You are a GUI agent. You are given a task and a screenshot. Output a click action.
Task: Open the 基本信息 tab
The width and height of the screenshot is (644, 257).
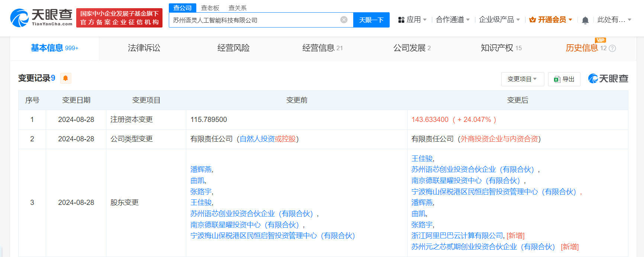point(54,48)
